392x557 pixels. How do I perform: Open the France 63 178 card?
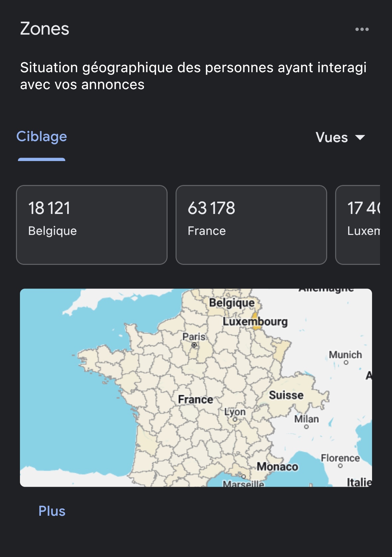tap(251, 225)
